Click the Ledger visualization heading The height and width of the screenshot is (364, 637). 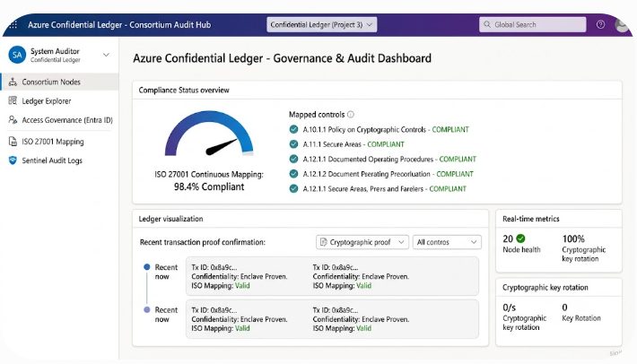tap(170, 219)
